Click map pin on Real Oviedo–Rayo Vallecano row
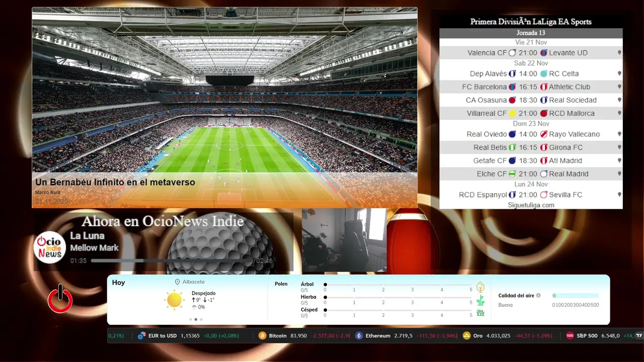 pyautogui.click(x=619, y=134)
